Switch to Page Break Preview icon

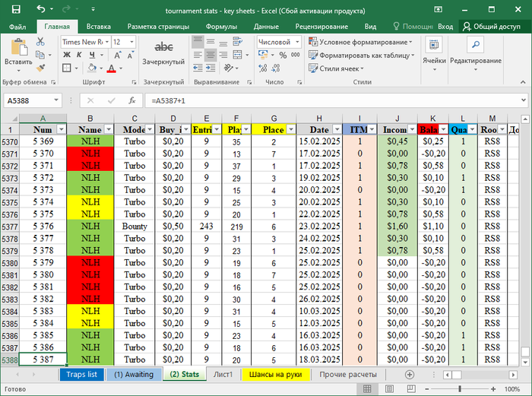click(x=411, y=389)
